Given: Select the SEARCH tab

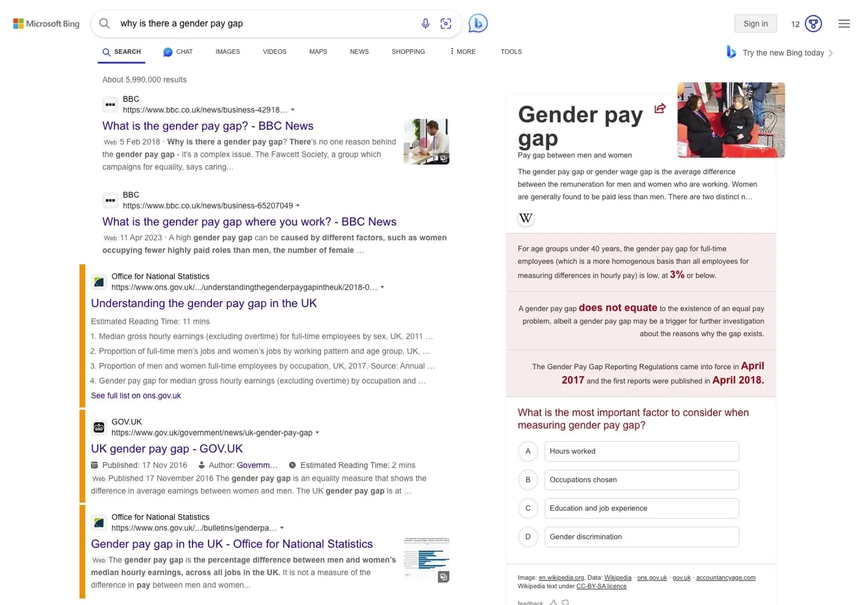Looking at the screenshot, I should pyautogui.click(x=121, y=52).
